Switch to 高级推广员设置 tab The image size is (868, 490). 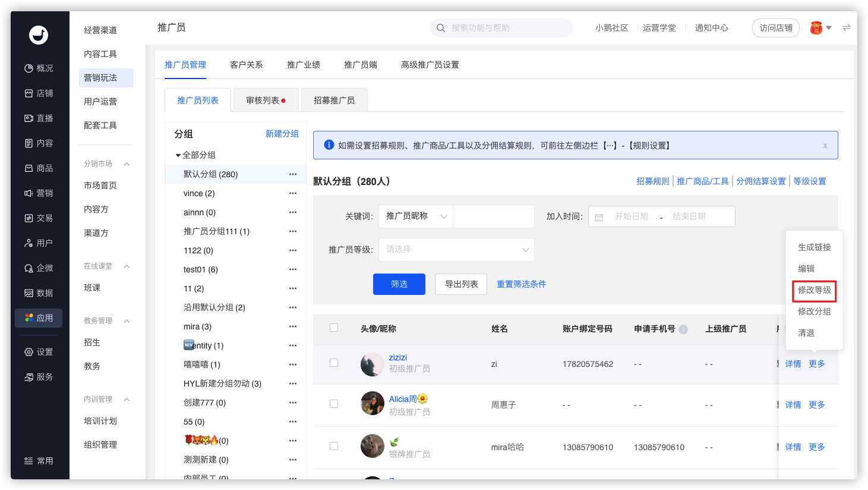coord(430,65)
